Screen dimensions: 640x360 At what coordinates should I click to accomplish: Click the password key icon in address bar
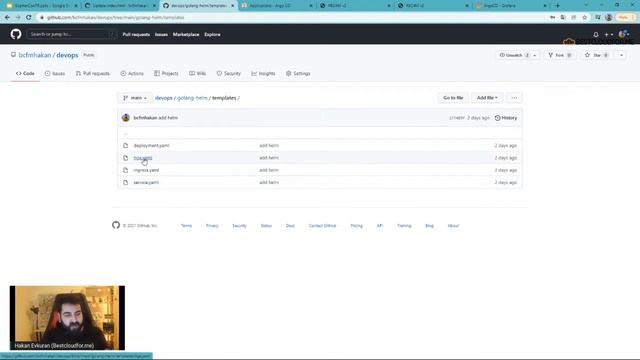[x=552, y=18]
